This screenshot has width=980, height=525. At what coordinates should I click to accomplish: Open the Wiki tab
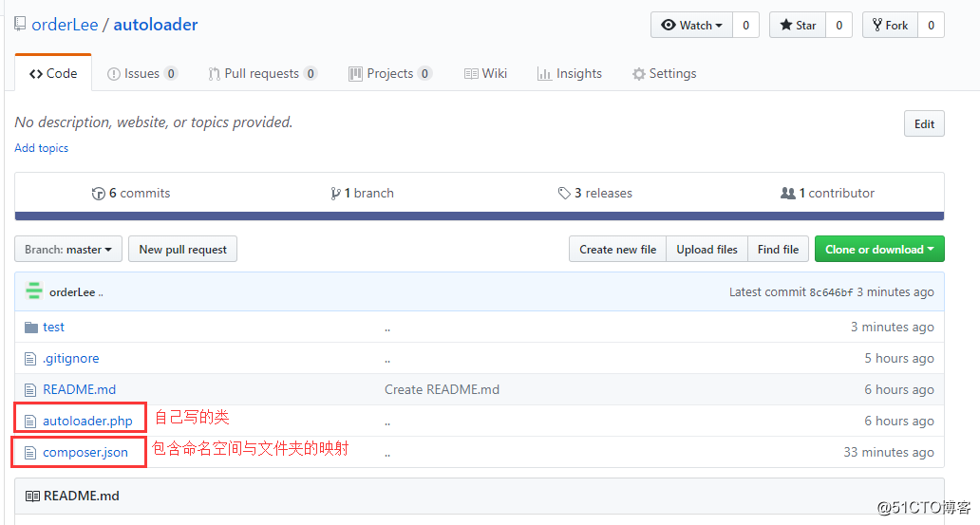(x=485, y=74)
